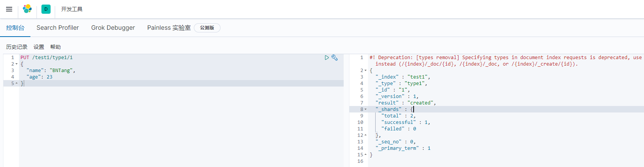
Task: Open the hamburger navigation menu
Action: [9, 9]
